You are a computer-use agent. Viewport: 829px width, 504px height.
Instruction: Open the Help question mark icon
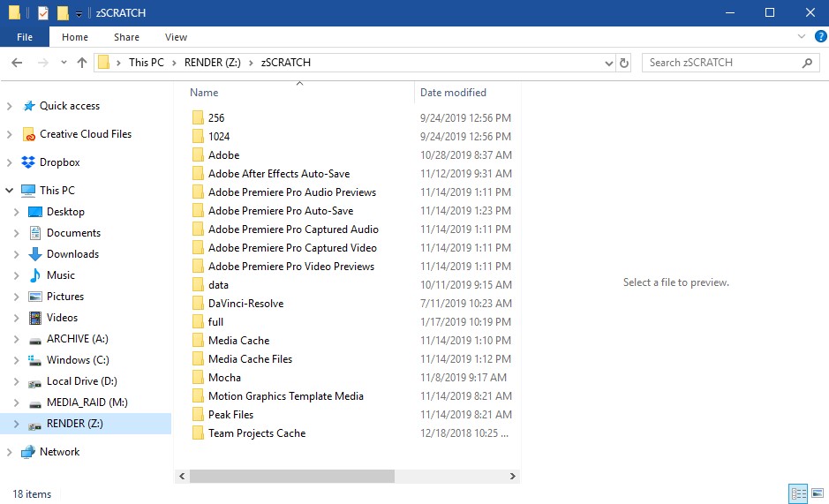click(x=820, y=36)
